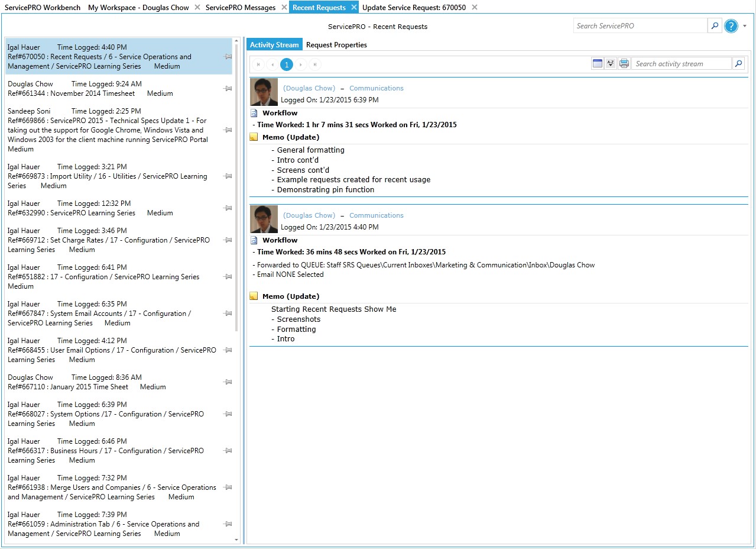Go to first page of activity stream
Screen dimensions: 756x549
point(258,64)
